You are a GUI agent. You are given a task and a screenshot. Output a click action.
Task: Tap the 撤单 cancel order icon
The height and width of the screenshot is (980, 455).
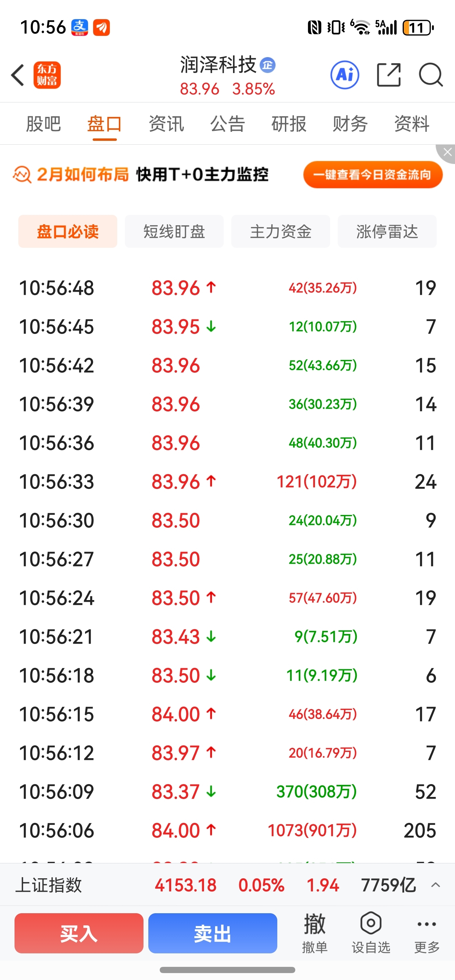(x=315, y=932)
